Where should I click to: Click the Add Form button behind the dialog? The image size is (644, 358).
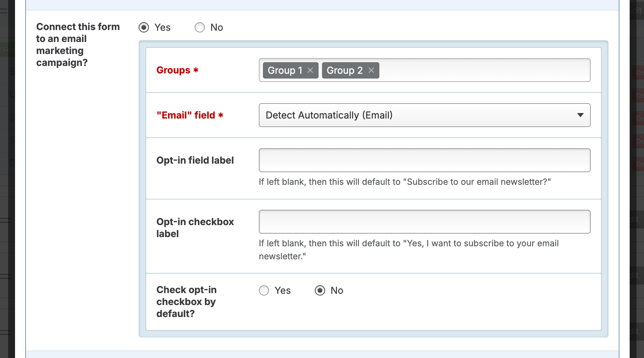8,49
